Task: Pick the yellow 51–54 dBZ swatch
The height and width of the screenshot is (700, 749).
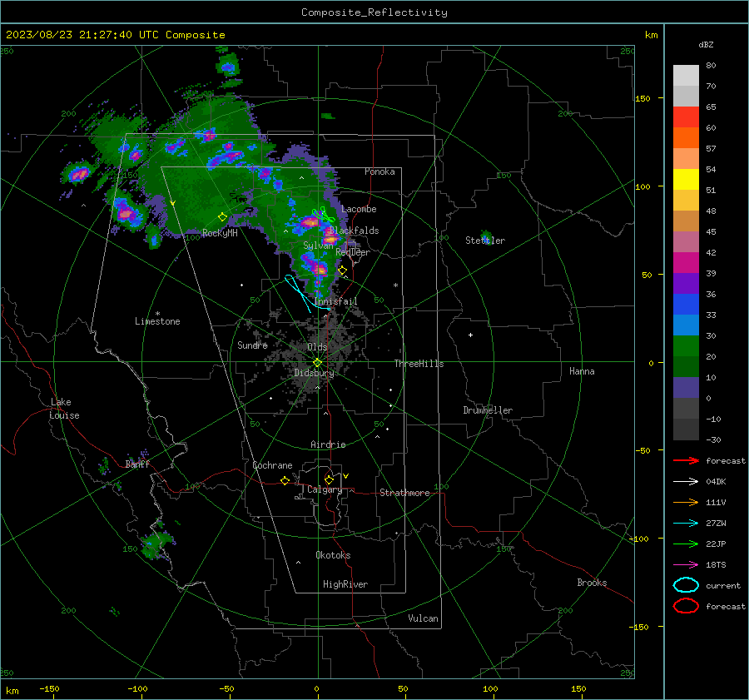Action: pos(686,180)
